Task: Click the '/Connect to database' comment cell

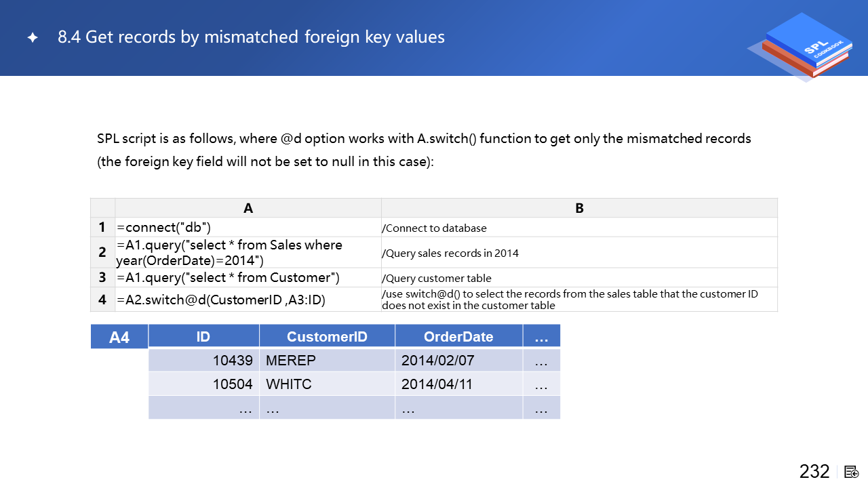Action: point(579,228)
